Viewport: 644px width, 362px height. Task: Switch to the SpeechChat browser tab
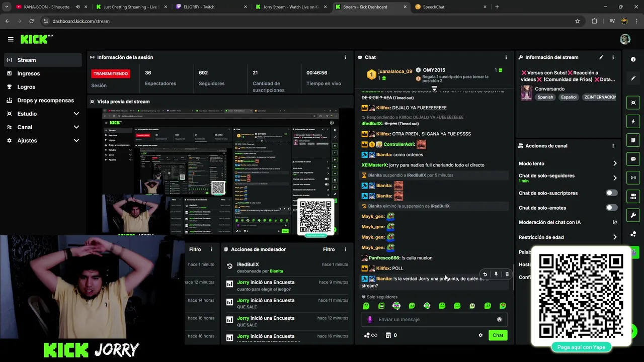[x=450, y=7]
